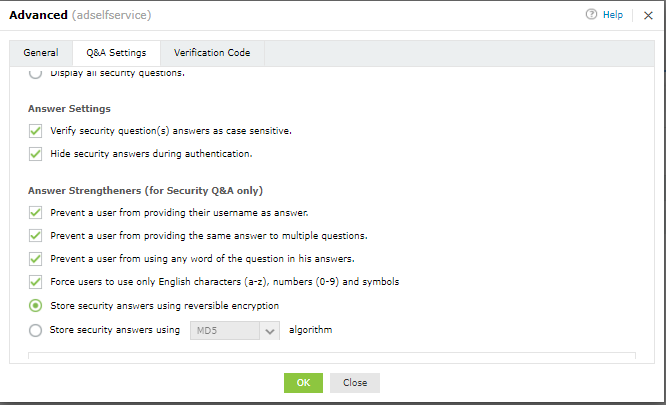Image resolution: width=666 pixels, height=405 pixels.
Task: Select Display all security questions radio
Action: click(x=36, y=73)
